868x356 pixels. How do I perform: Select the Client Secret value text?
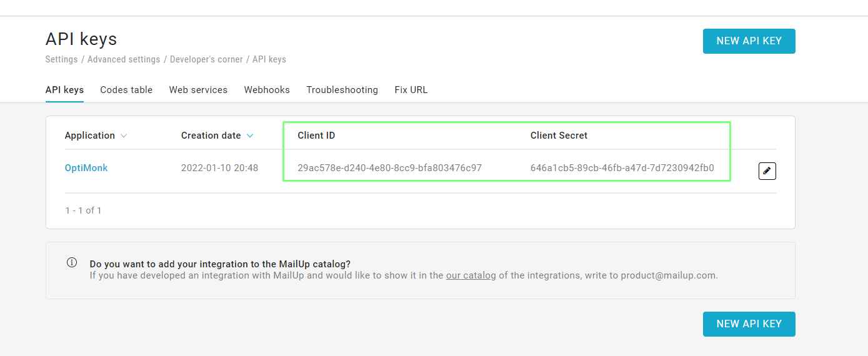622,168
